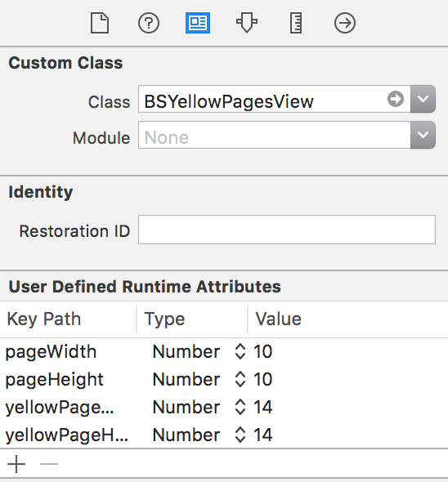Open the Size inspector ruler icon

tap(296, 23)
